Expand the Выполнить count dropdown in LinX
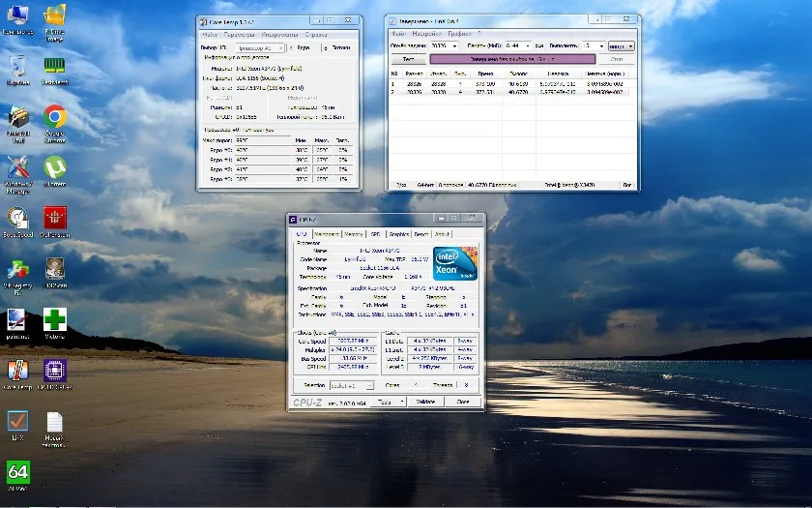This screenshot has width=812, height=508. click(x=601, y=46)
